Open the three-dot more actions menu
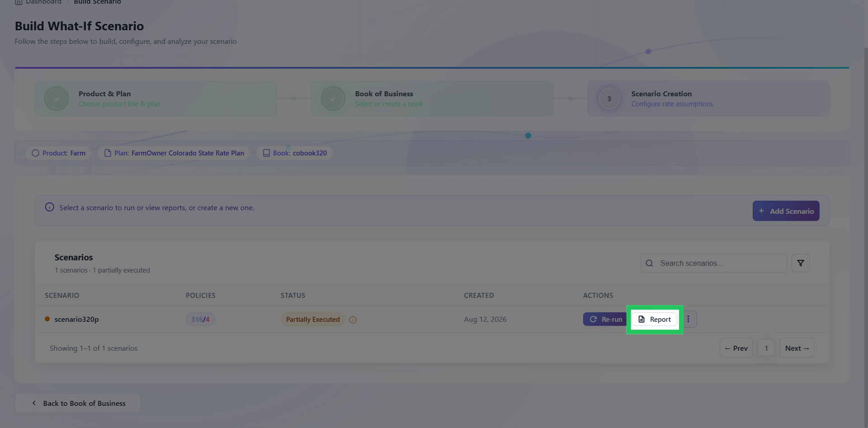 689,319
